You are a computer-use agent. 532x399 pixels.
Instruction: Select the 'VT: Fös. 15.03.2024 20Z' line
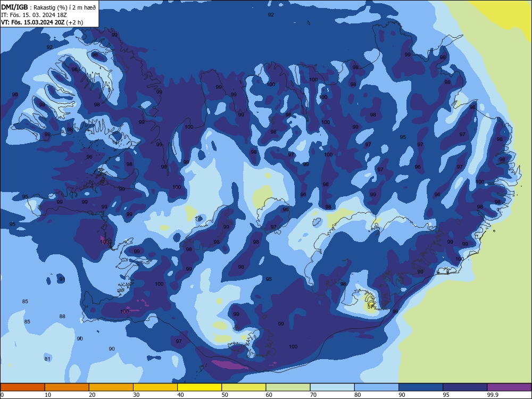coord(32,22)
